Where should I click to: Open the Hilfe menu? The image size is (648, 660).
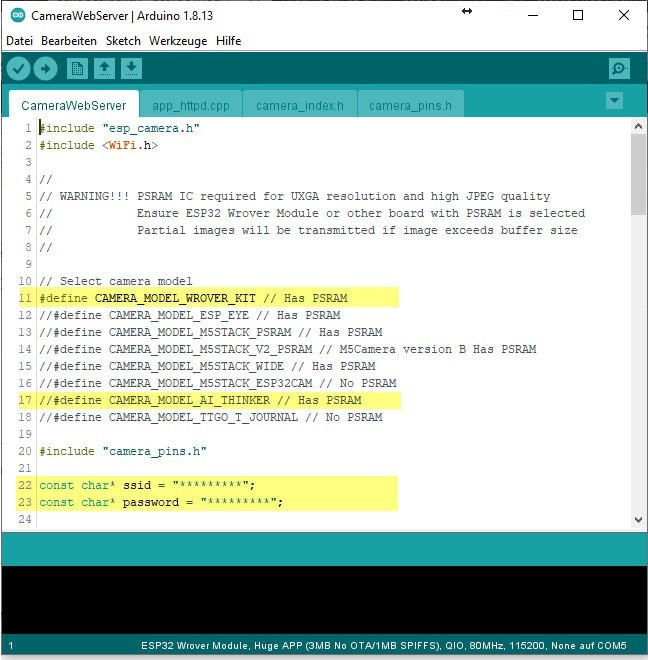(228, 41)
